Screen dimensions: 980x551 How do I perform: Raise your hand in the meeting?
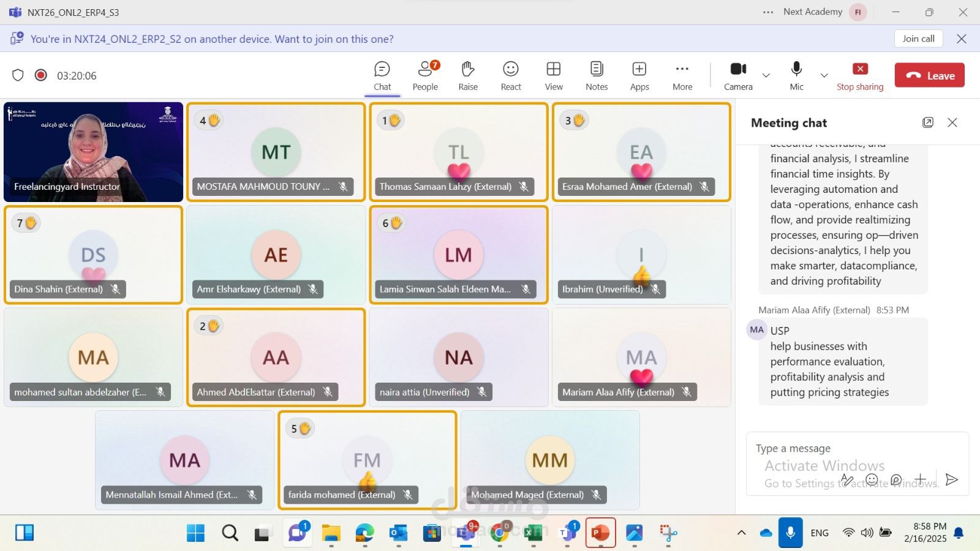point(468,76)
